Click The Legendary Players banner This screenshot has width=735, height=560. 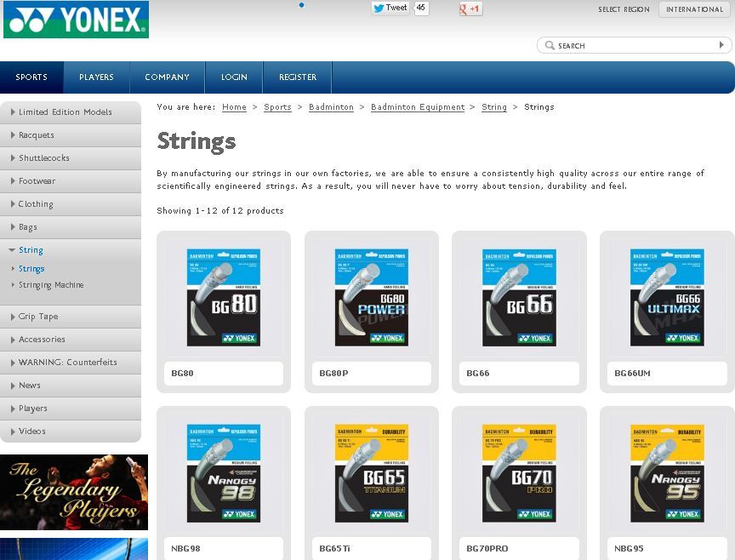coord(74,492)
